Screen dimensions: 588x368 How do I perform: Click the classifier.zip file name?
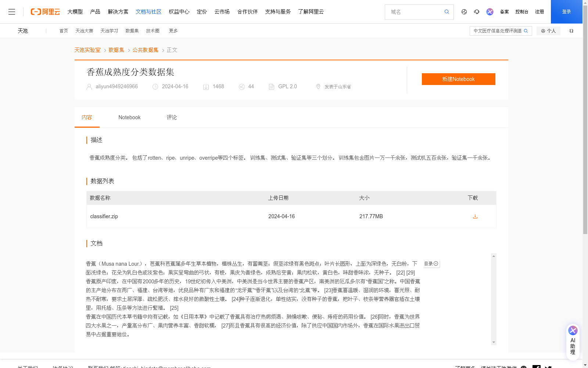pos(104,216)
